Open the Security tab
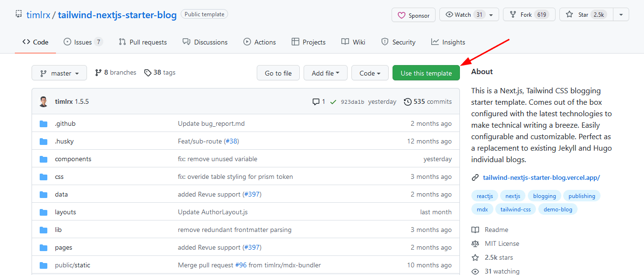644x275 pixels. pos(398,42)
